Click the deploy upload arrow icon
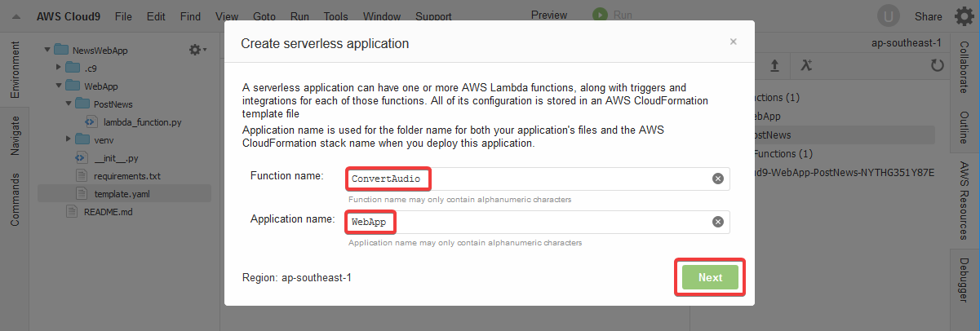Viewport: 980px width, 331px height. coord(774,66)
